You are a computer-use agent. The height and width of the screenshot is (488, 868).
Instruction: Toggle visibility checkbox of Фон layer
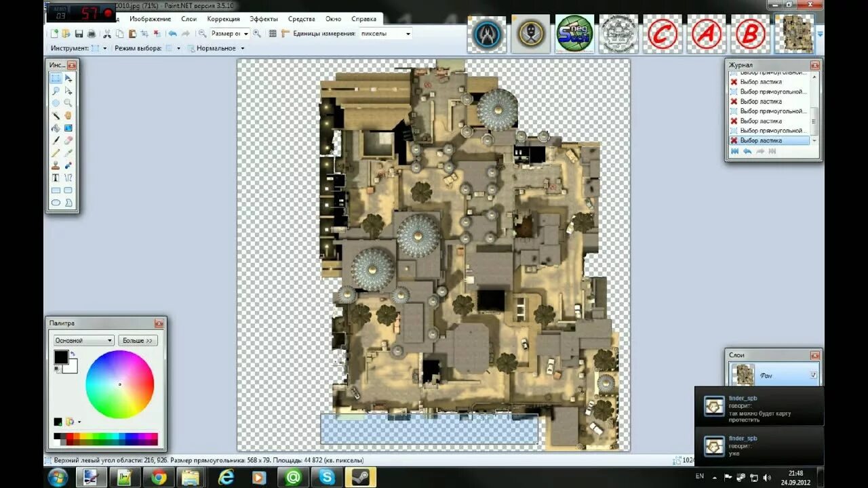coord(813,375)
